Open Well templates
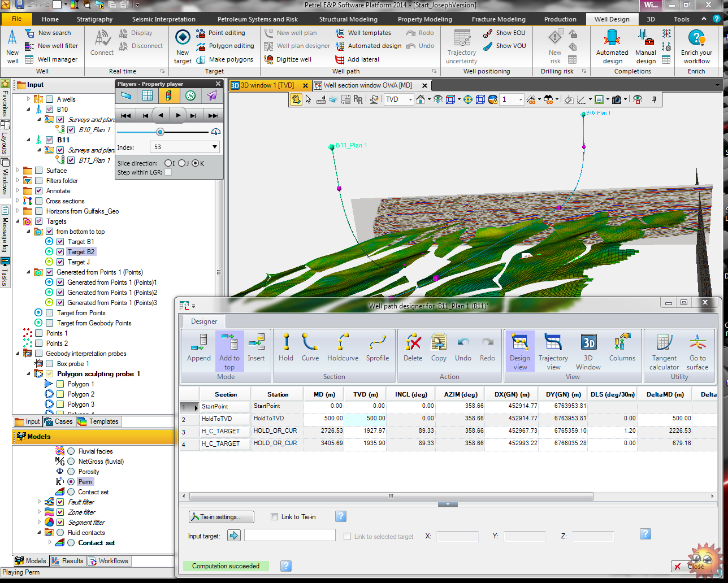 pos(363,33)
